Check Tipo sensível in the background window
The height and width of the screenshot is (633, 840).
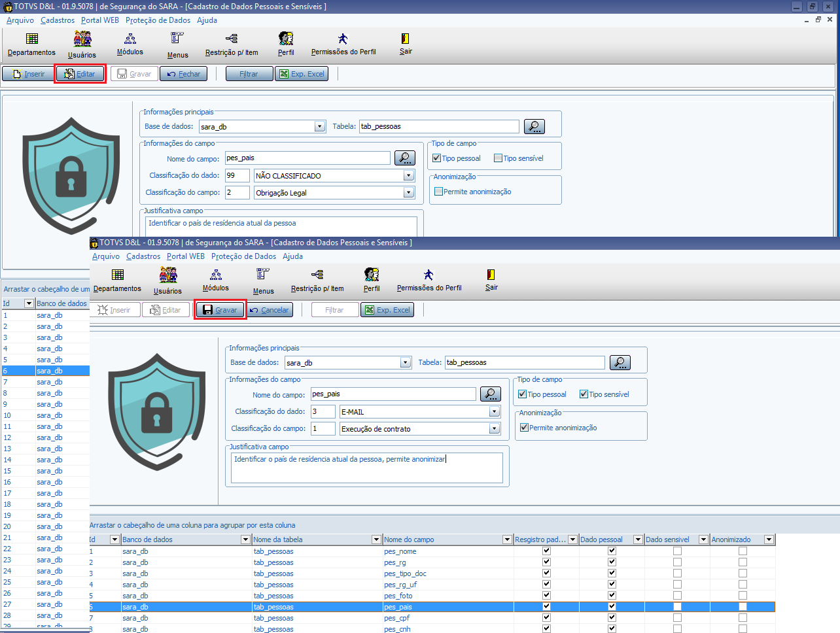coord(499,158)
